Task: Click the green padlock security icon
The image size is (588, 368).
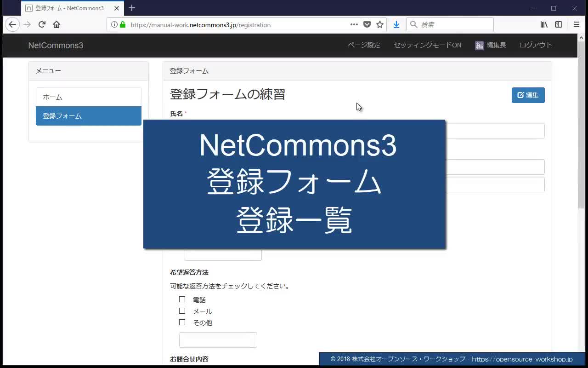Action: [123, 25]
